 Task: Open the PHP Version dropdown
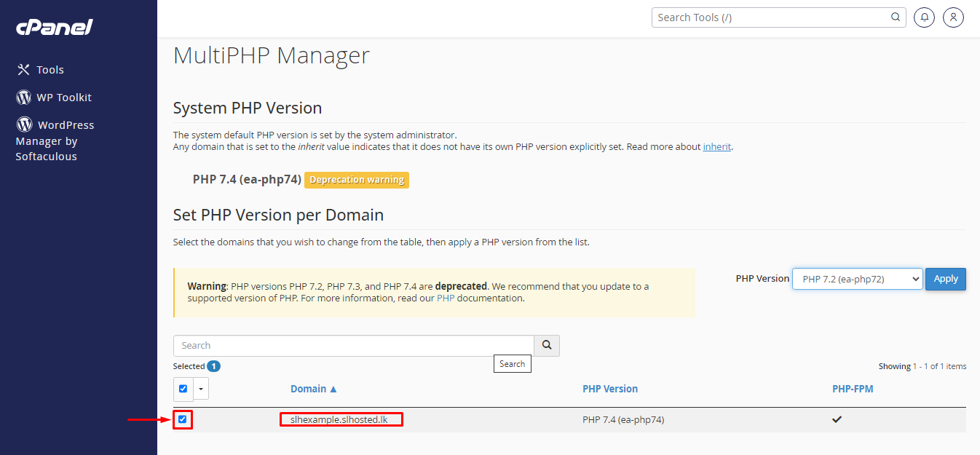click(857, 279)
